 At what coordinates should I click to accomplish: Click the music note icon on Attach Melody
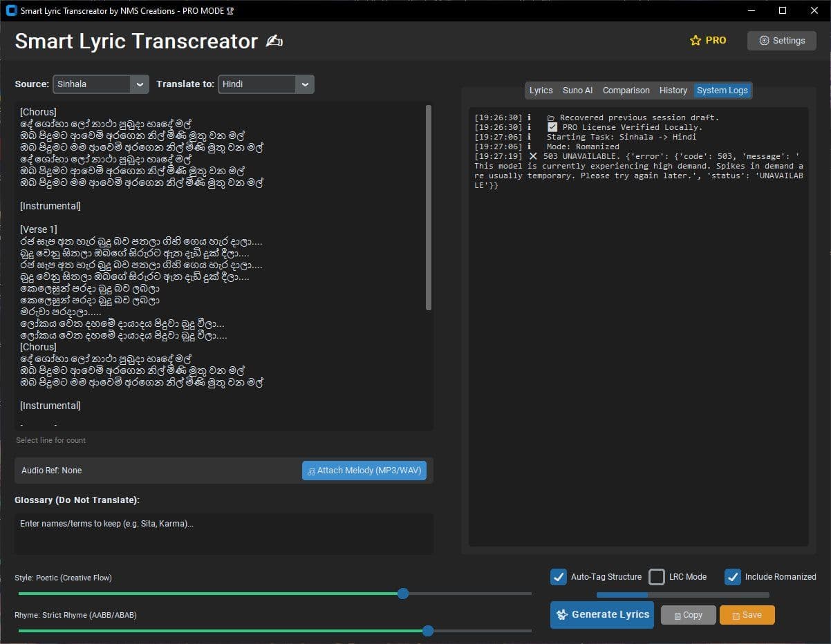[x=312, y=471]
